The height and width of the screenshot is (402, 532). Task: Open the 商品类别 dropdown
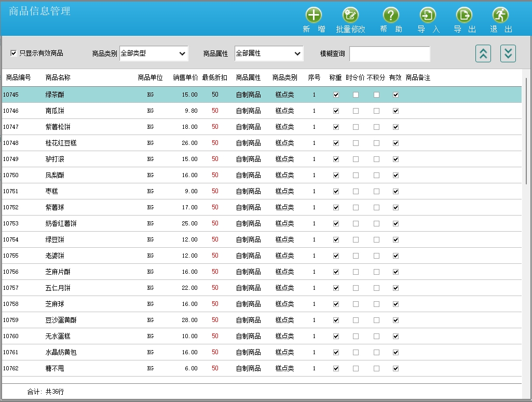coord(154,53)
